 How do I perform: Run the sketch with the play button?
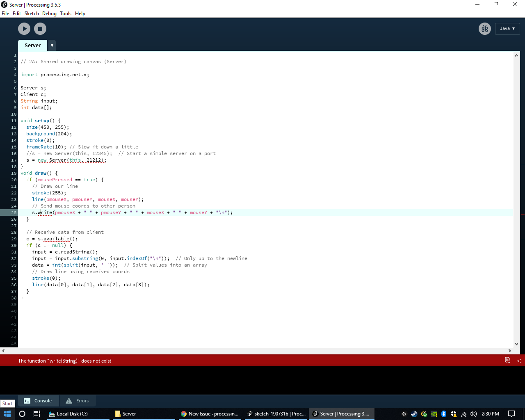click(x=24, y=29)
